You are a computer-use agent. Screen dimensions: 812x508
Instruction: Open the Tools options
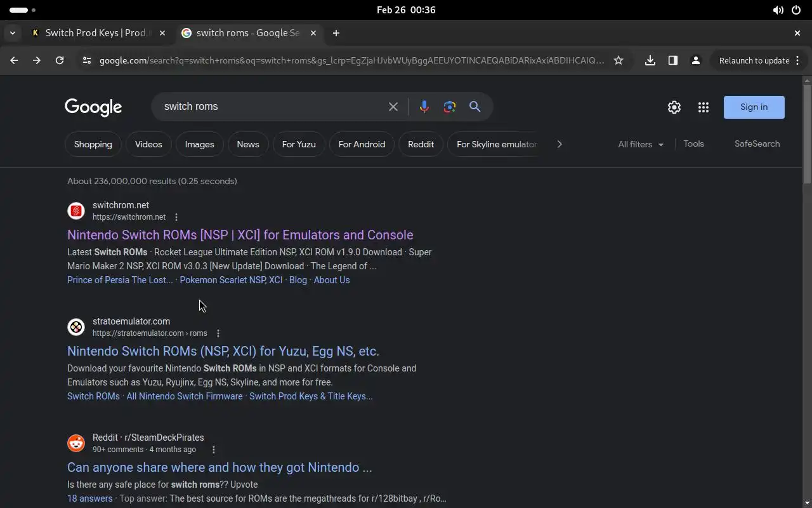[693, 144]
